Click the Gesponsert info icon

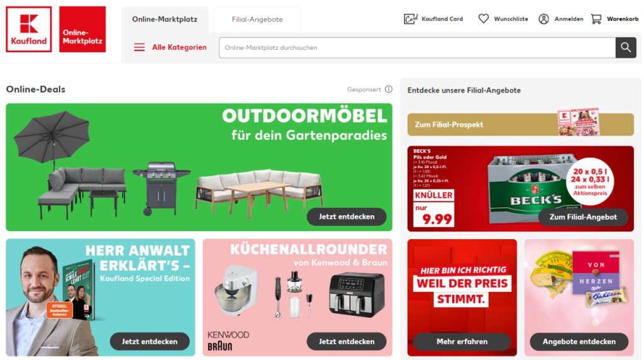(x=389, y=89)
